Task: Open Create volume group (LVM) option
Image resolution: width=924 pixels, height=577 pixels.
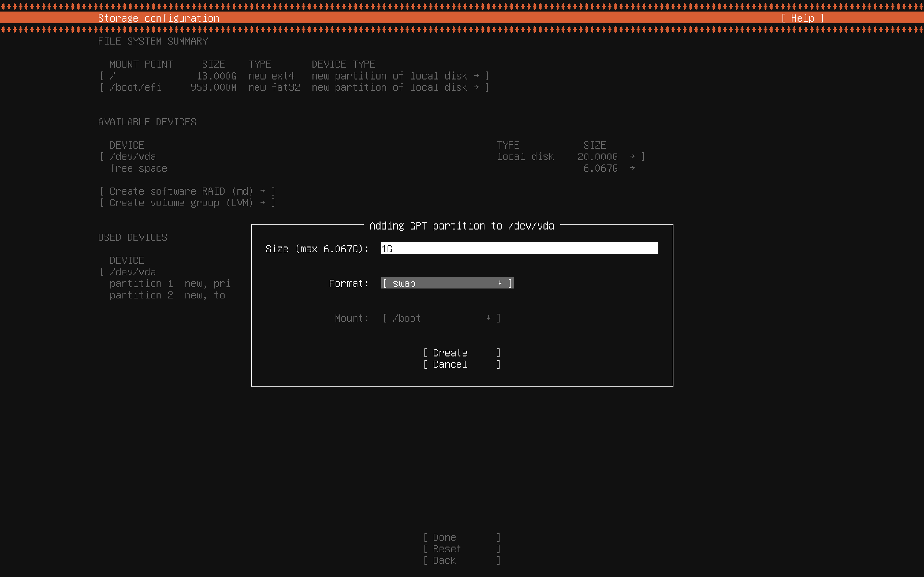Action: 187,203
